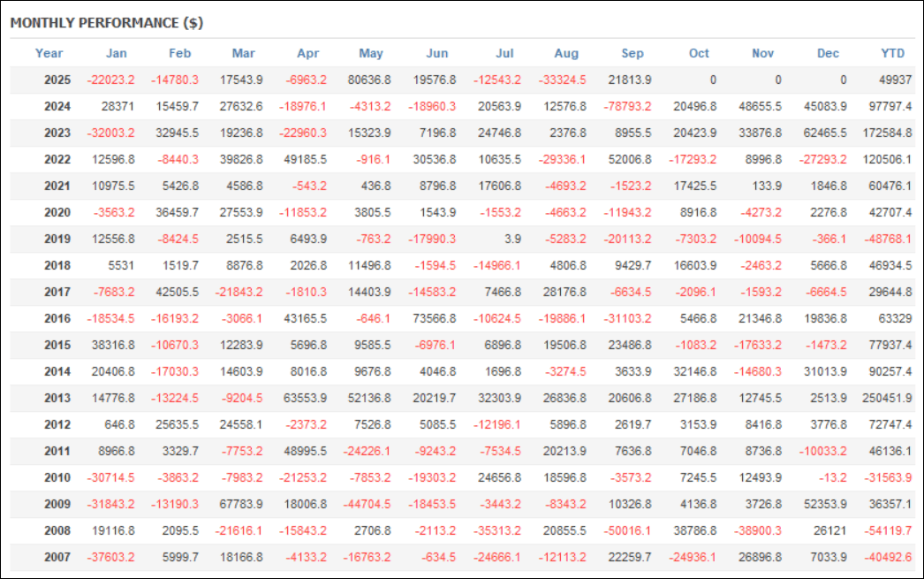
Task: Click the Year column header
Action: click(49, 53)
